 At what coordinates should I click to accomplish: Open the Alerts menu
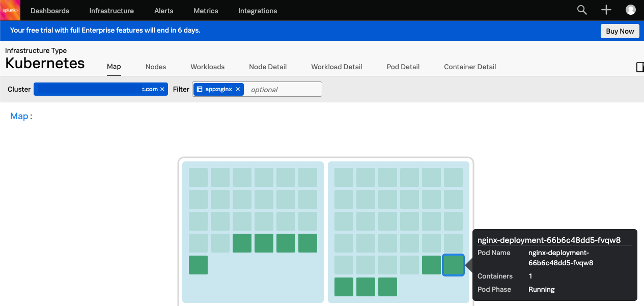pyautogui.click(x=163, y=11)
